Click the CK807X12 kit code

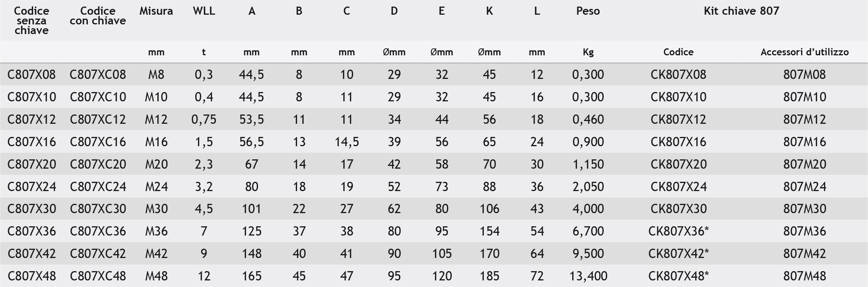click(x=678, y=119)
